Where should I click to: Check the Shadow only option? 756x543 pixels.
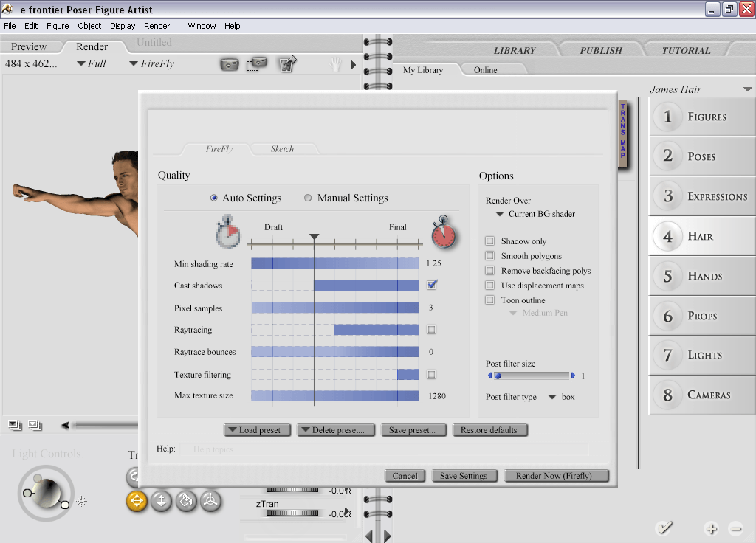point(490,241)
